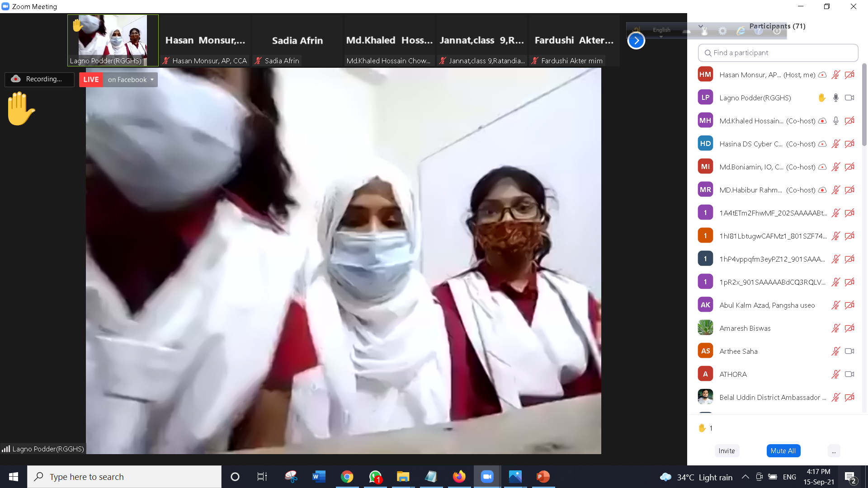
Task: Click raised hands count in participants footer
Action: (705, 428)
